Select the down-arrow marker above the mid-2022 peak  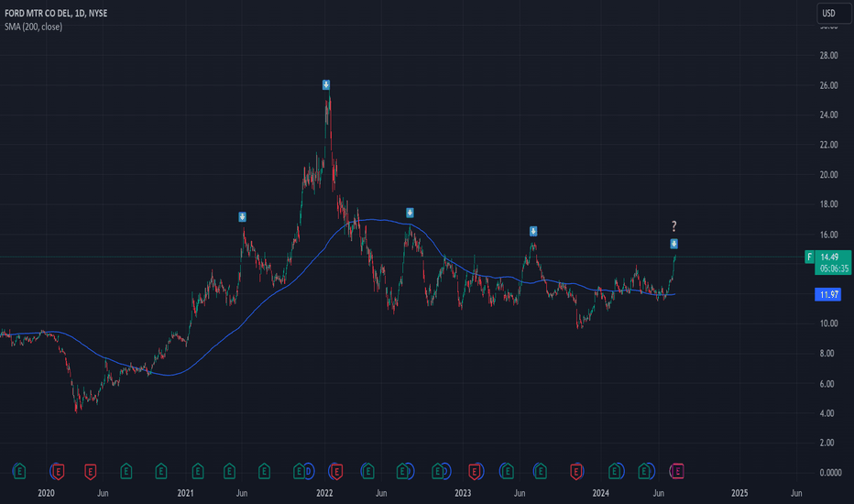tap(410, 213)
